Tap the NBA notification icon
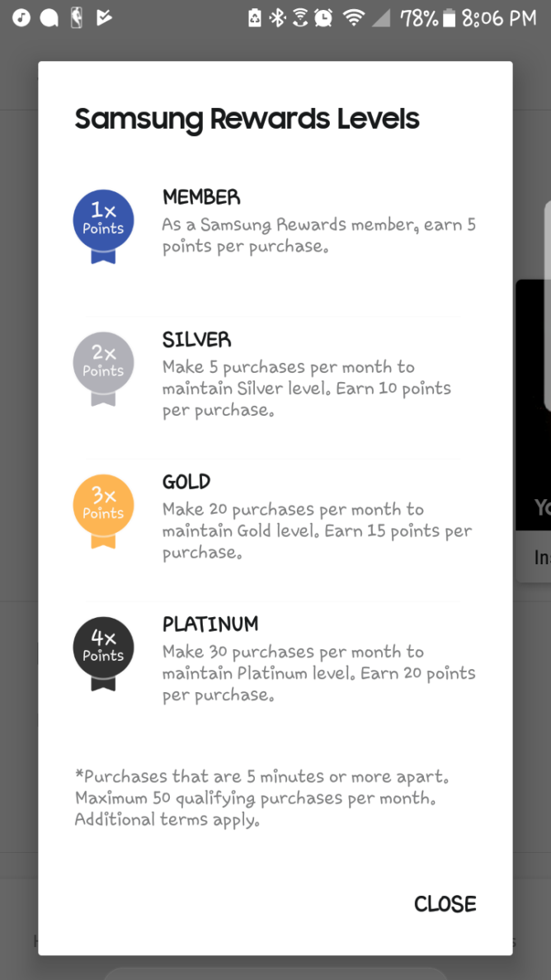The width and height of the screenshot is (551, 980). coord(77,17)
